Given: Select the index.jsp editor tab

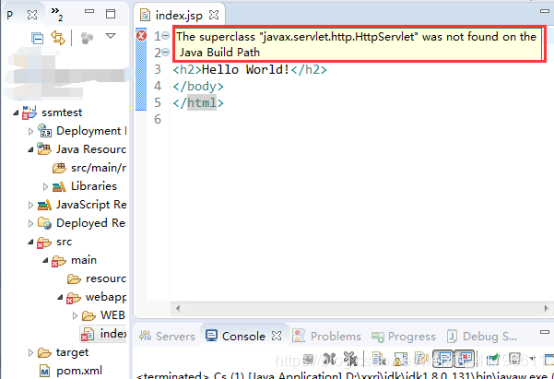Looking at the screenshot, I should click(179, 15).
